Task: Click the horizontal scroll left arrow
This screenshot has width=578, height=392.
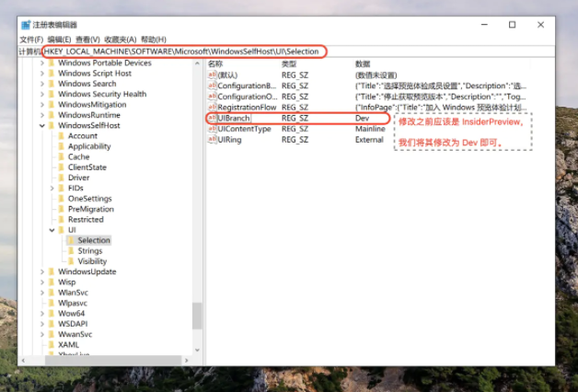Action: (23, 361)
